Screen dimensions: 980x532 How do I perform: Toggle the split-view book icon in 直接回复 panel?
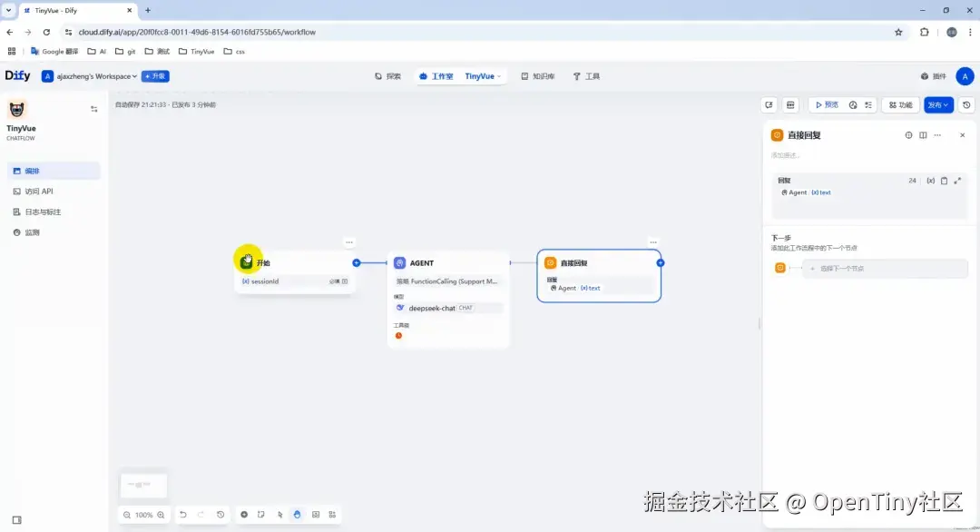[923, 134]
